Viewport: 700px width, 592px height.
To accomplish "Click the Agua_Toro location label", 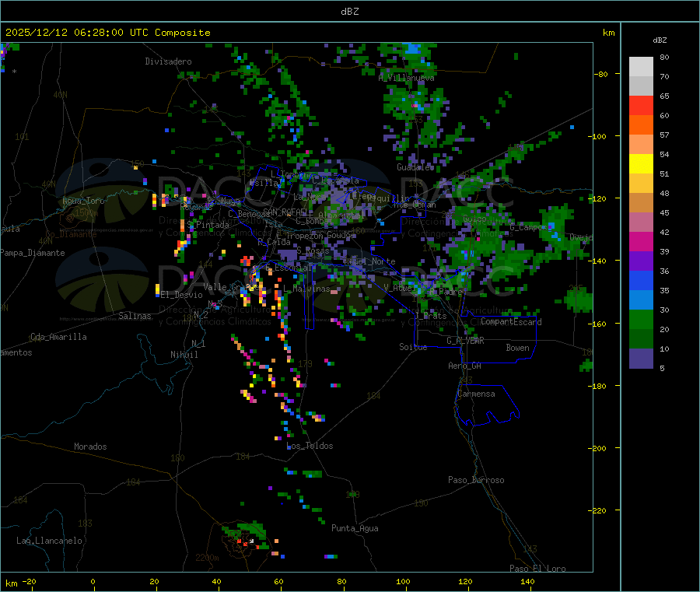I will (83, 201).
